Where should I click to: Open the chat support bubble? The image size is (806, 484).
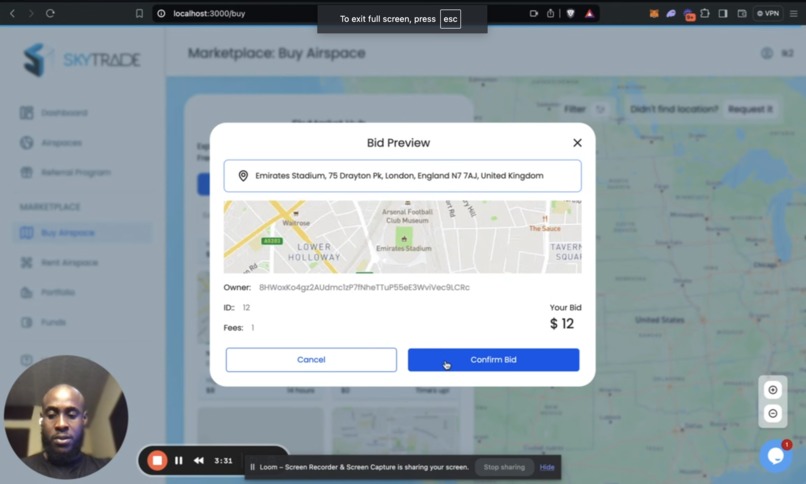776,456
